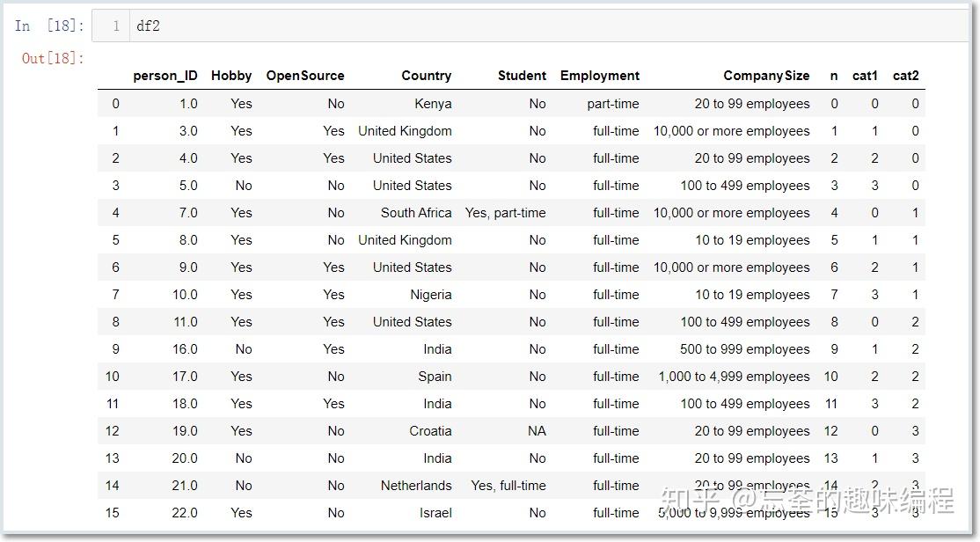This screenshot has height=542, width=980.
Task: Click the code input cell containing df2
Action: click(x=530, y=26)
